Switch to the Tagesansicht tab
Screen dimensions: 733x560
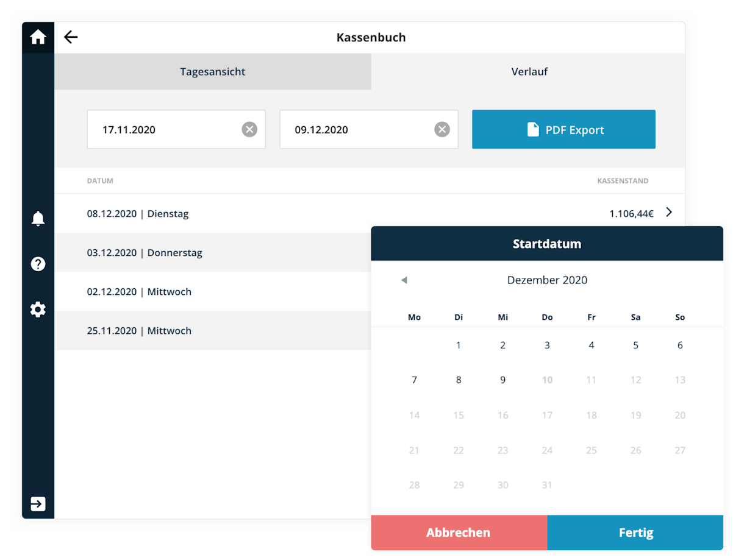pyautogui.click(x=212, y=71)
